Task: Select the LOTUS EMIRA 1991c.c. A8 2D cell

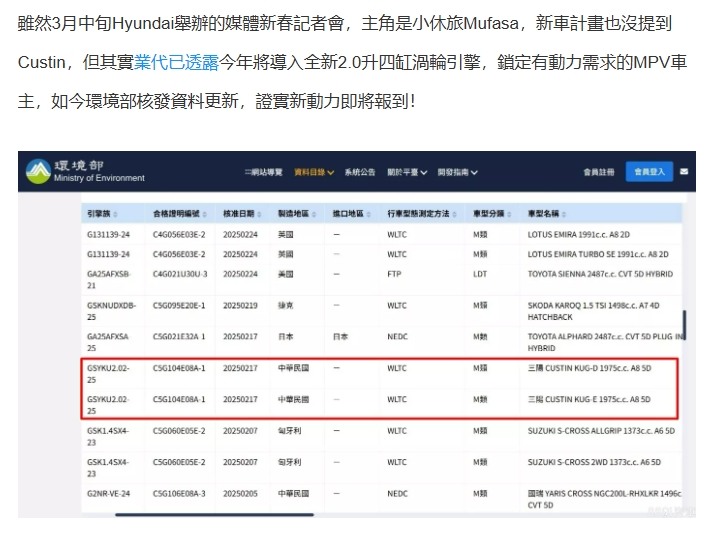Action: point(579,234)
